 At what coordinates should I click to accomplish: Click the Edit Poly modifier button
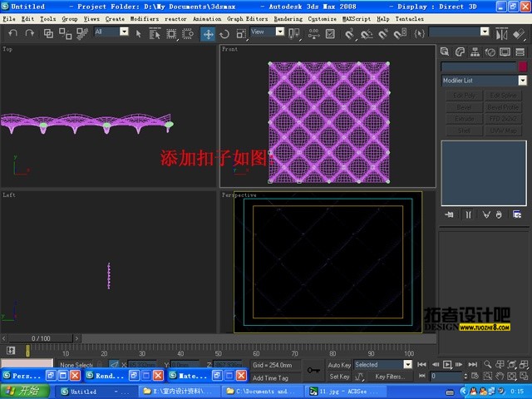pyautogui.click(x=464, y=96)
